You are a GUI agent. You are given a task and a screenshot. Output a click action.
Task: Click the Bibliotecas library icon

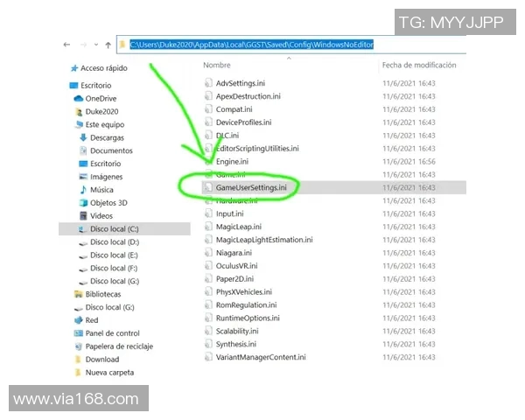79,294
